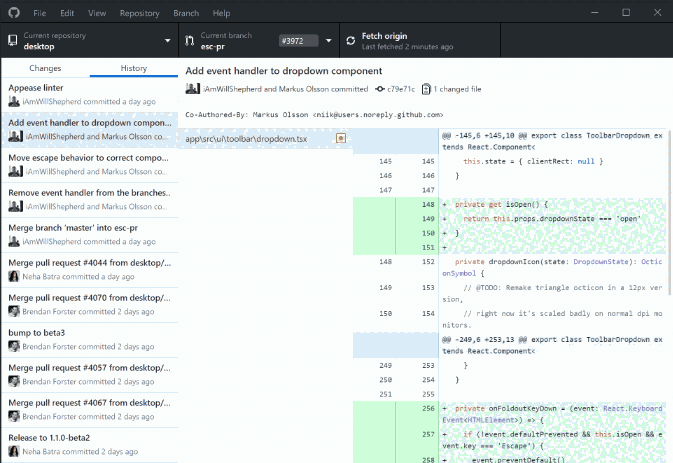Click Brendan Forster's avatar on bump to beta3
The width and height of the screenshot is (673, 463).
click(x=14, y=346)
